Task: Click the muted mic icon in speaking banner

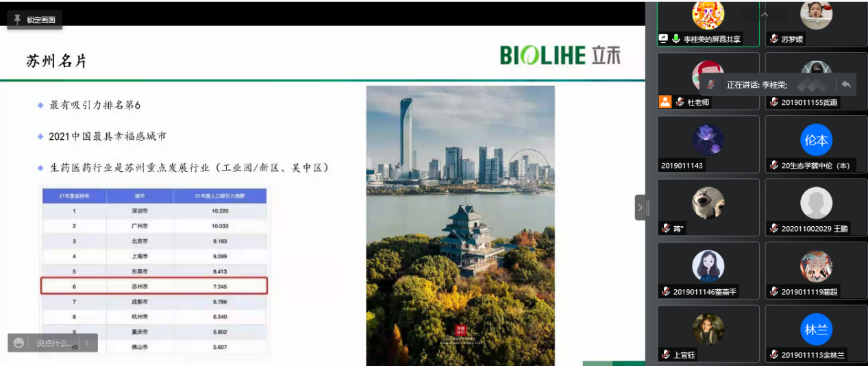Action: (x=712, y=84)
